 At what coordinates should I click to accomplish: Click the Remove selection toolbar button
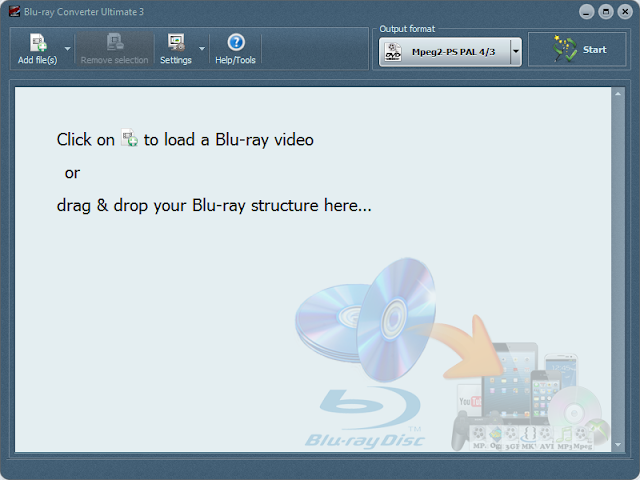pos(115,49)
